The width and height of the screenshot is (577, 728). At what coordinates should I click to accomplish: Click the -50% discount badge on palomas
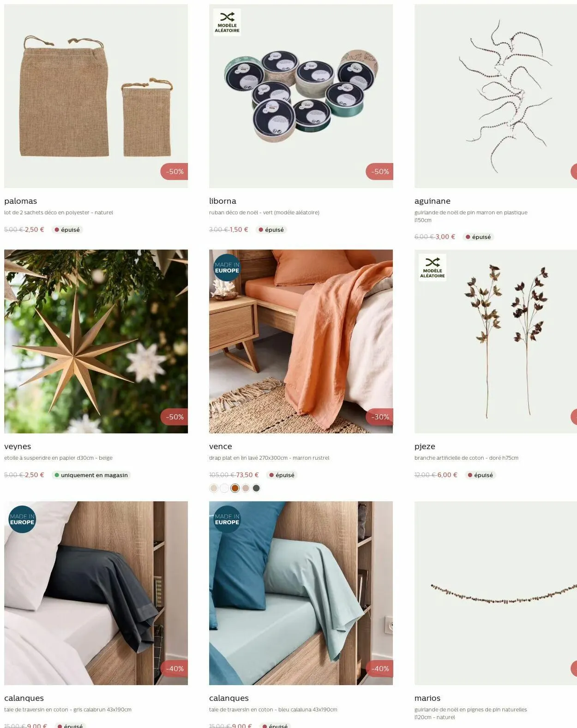point(174,171)
